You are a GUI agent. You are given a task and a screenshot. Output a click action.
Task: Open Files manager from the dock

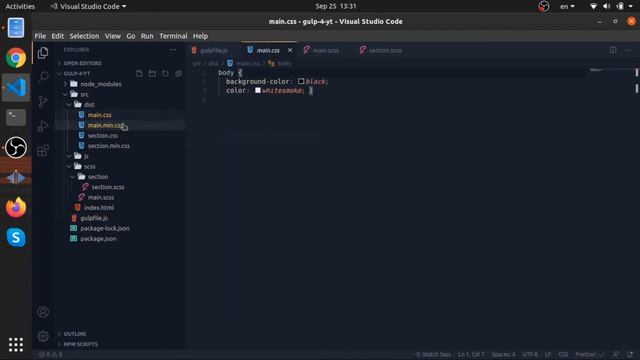click(x=16, y=28)
